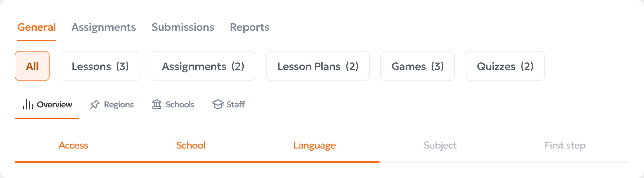
Task: Open the Submissions tab
Action: [x=183, y=27]
